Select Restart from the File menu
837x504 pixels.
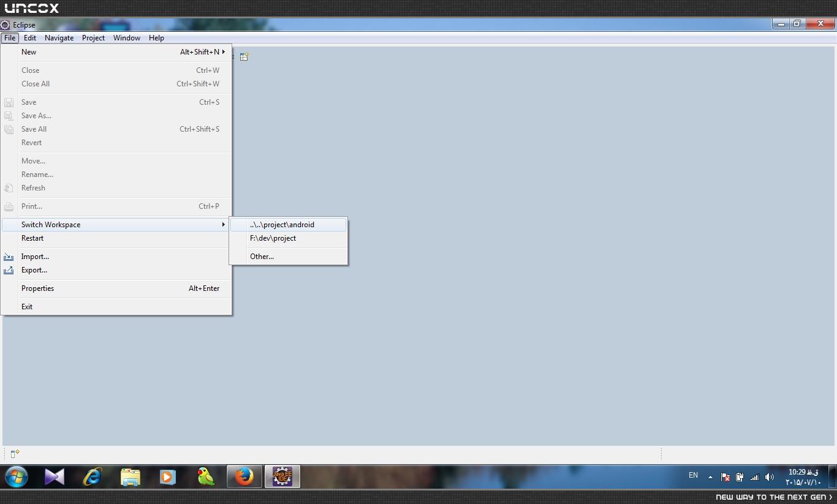pyautogui.click(x=116, y=238)
